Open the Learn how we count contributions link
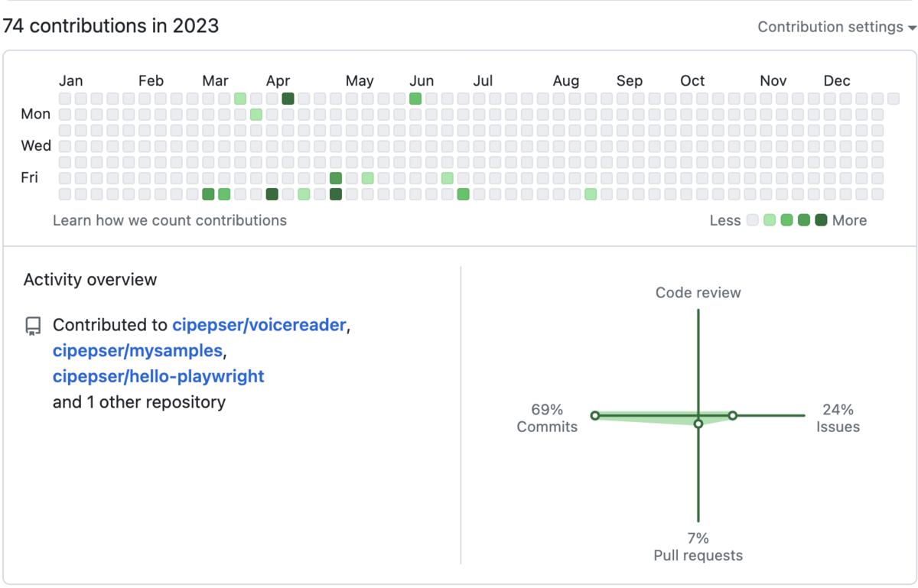 170,220
